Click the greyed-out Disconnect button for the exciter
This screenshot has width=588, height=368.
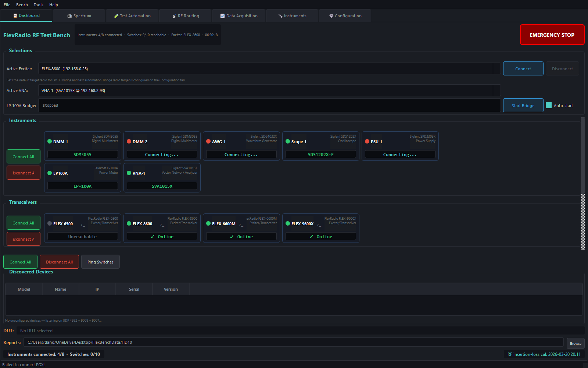(562, 69)
